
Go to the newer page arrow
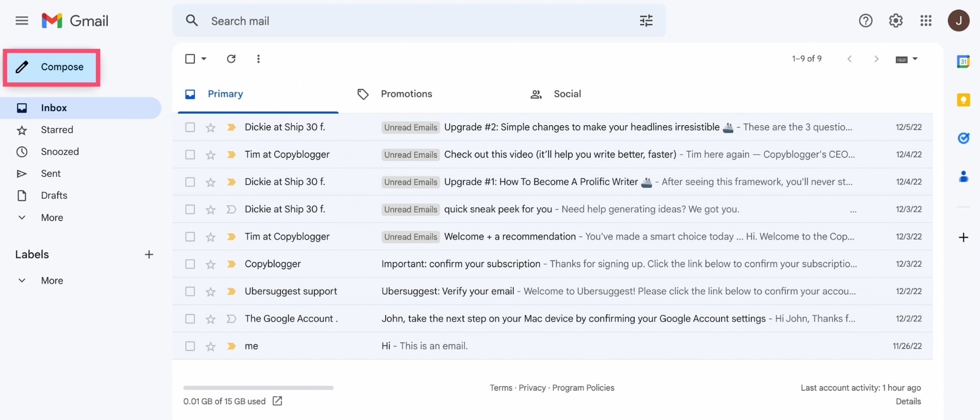click(x=849, y=59)
